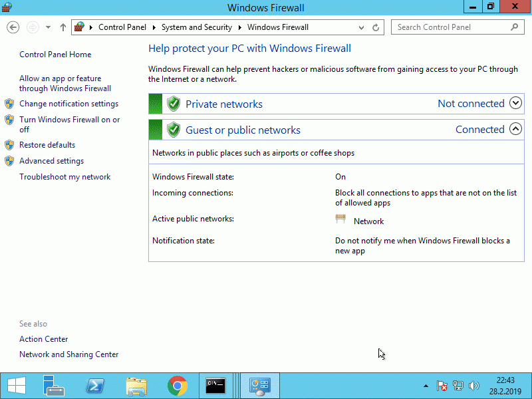Open File Explorer from taskbar
The image size is (532, 399).
point(136,386)
